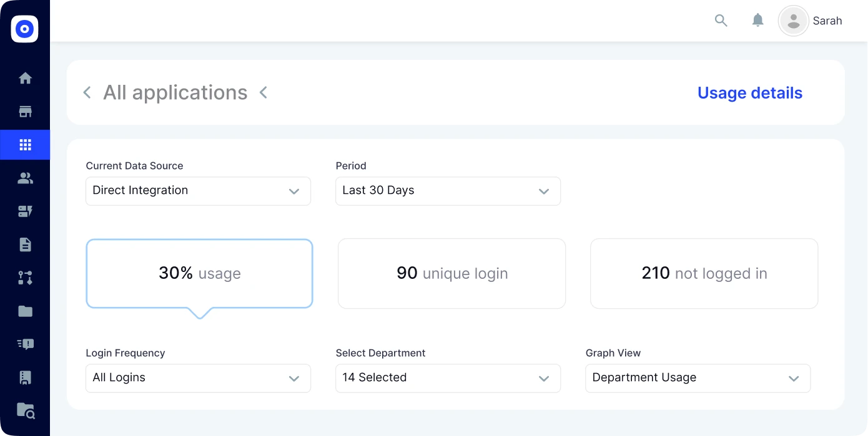Open the workflow icon in the sidebar
Image resolution: width=868 pixels, height=436 pixels.
coord(25,278)
